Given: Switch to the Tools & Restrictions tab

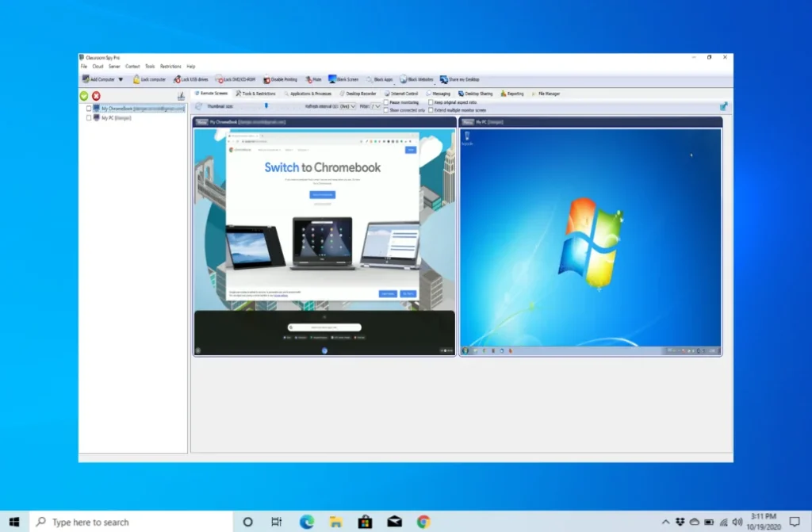Looking at the screenshot, I should pos(255,94).
